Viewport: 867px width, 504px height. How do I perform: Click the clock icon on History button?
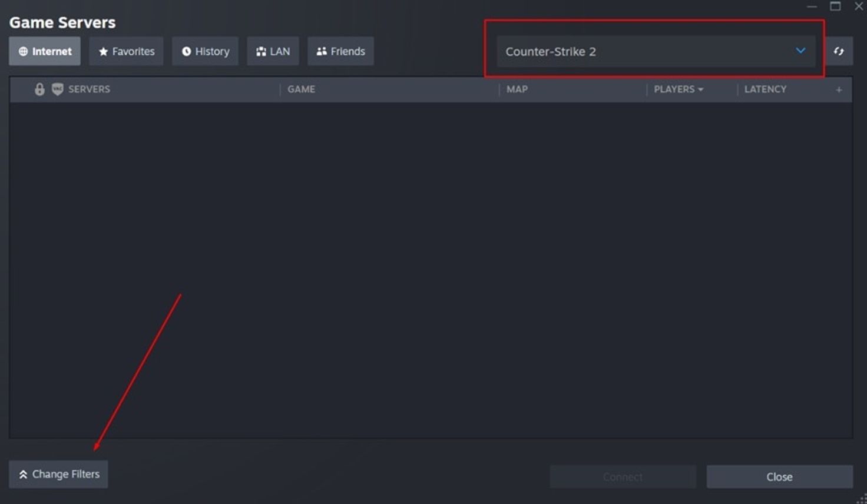186,51
